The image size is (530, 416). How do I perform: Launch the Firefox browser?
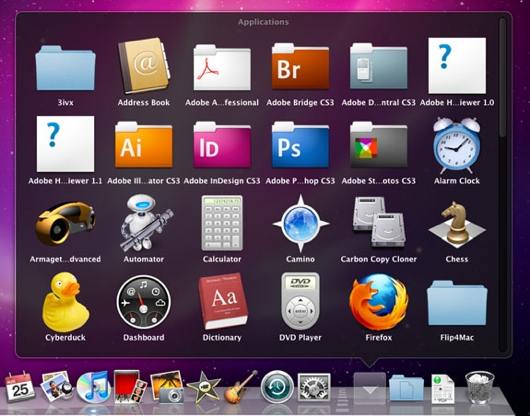(379, 302)
